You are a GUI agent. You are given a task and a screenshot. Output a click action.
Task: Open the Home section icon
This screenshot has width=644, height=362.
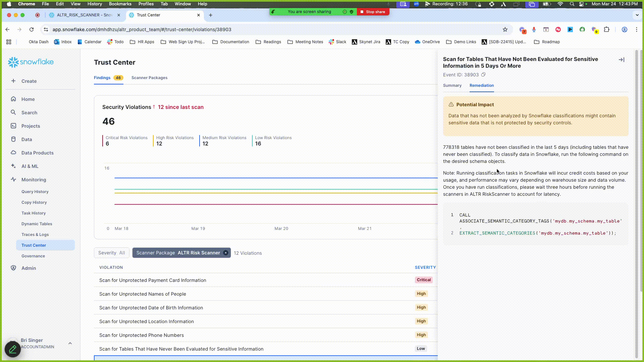click(13, 99)
